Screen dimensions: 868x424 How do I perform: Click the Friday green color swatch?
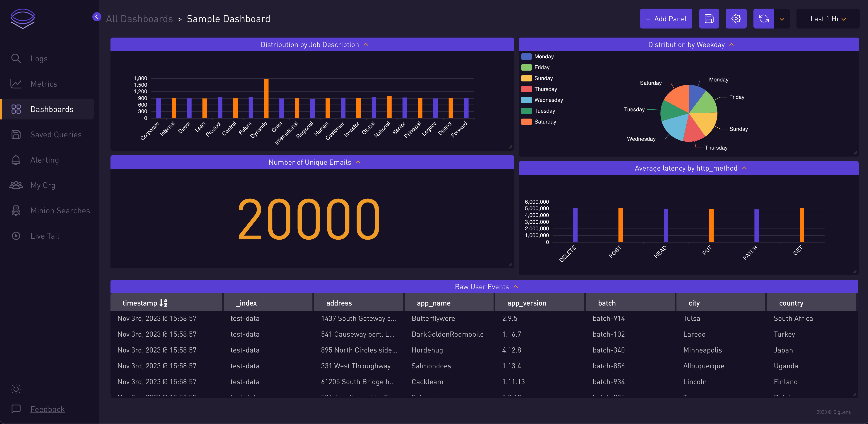(526, 67)
